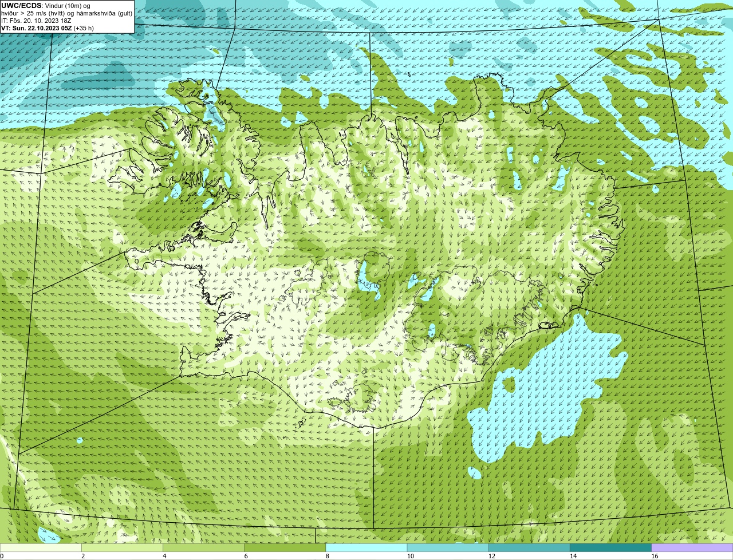Click the "6" label on the color scale
This screenshot has width=733, height=560.
click(246, 556)
